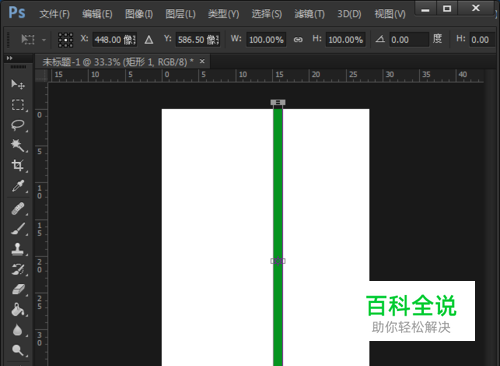Screen dimensions: 500x366
Task: Minimize the Photoshop window
Action: [x=425, y=8]
